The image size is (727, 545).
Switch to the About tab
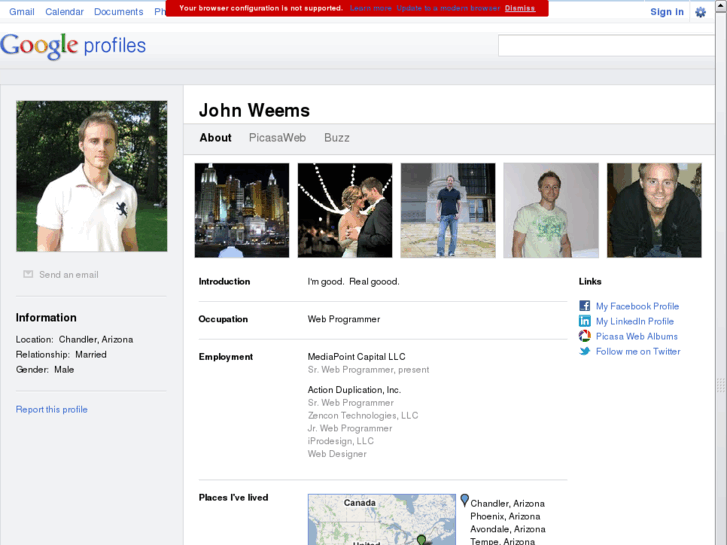(x=216, y=138)
